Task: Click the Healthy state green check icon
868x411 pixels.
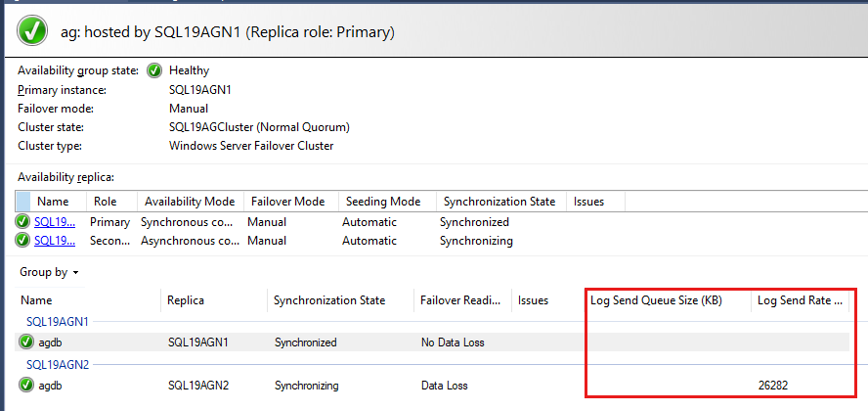Action: [154, 70]
